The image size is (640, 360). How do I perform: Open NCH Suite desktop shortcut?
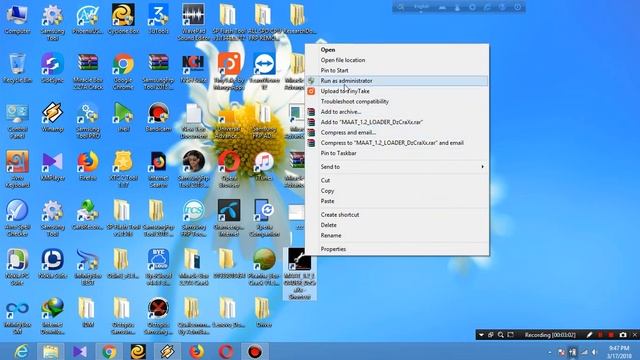193,68
